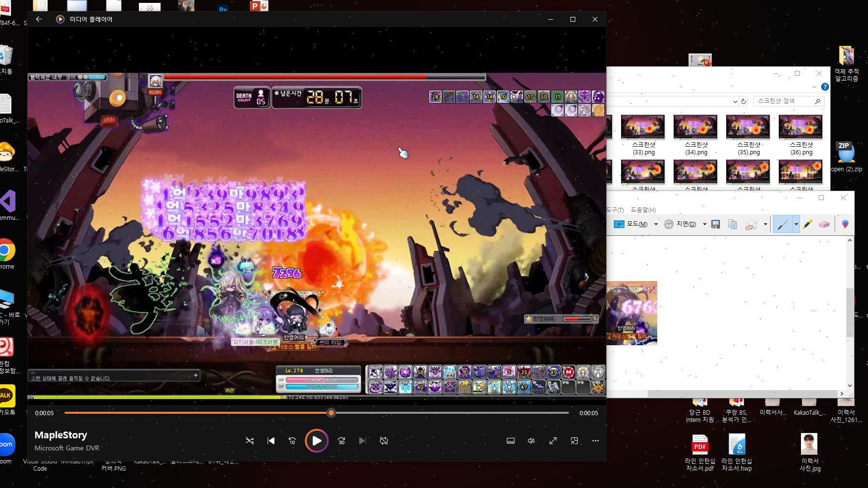
Task: Open the 도구(T) menu in Snipping Tool
Action: [x=615, y=210]
